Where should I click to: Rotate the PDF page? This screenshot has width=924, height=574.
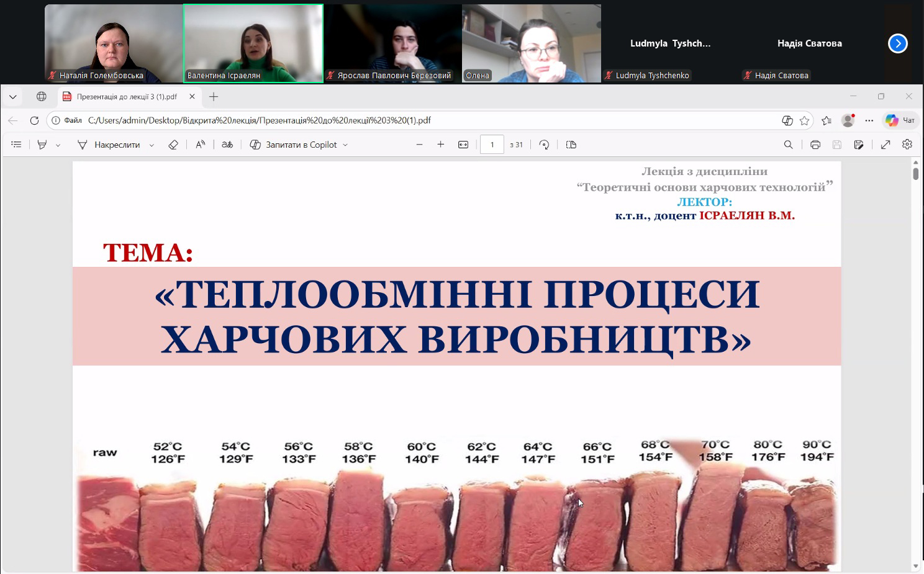(x=544, y=145)
